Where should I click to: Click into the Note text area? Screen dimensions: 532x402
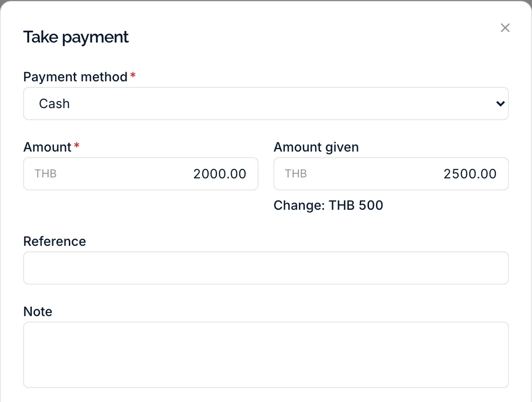pos(266,355)
